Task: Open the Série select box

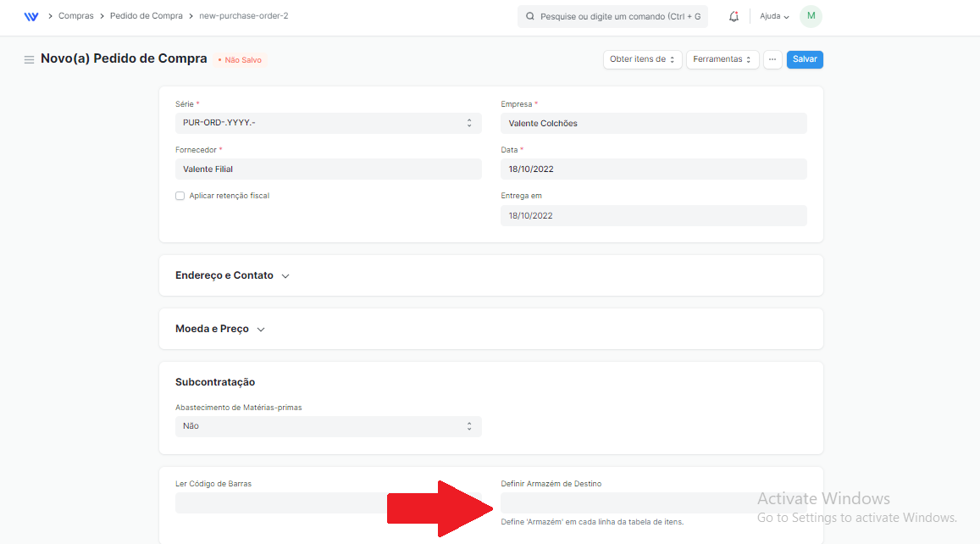Action: (328, 123)
